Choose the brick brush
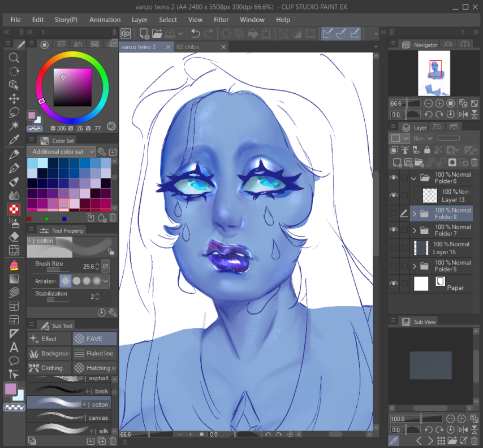The height and width of the screenshot is (448, 483). click(68, 391)
